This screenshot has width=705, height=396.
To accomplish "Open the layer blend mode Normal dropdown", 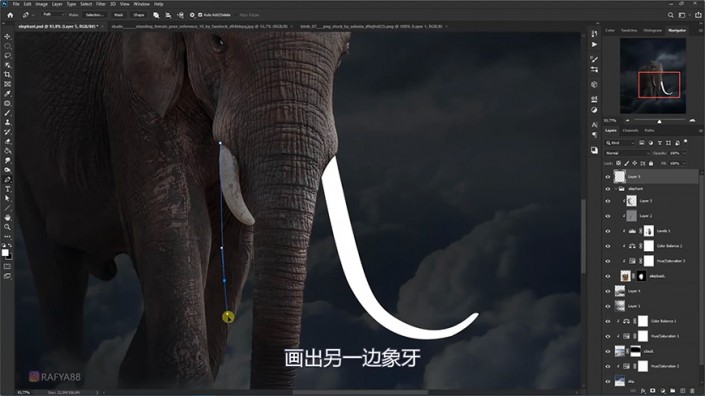I will pos(627,153).
